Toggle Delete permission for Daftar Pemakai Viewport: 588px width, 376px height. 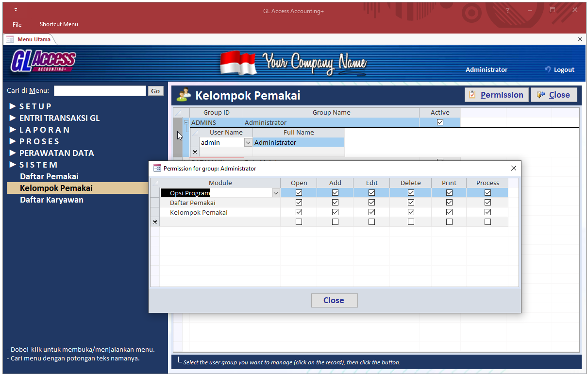[411, 203]
